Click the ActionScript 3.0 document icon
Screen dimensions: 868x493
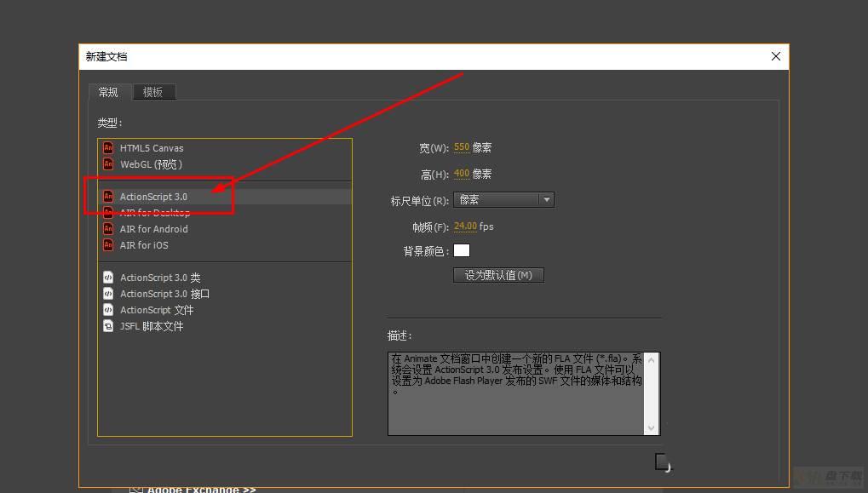[108, 197]
